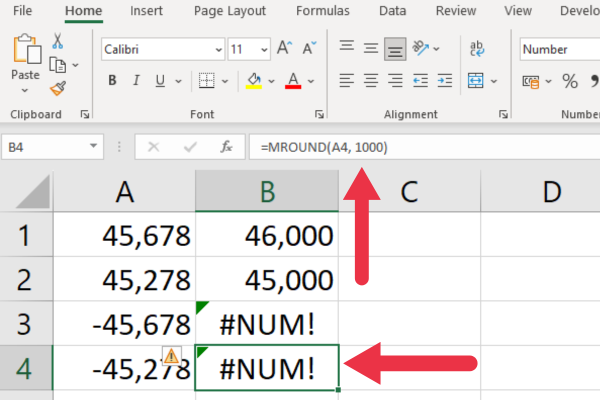Screen dimensions: 600x400
Task: Toggle italic formatting
Action: pyautogui.click(x=136, y=80)
